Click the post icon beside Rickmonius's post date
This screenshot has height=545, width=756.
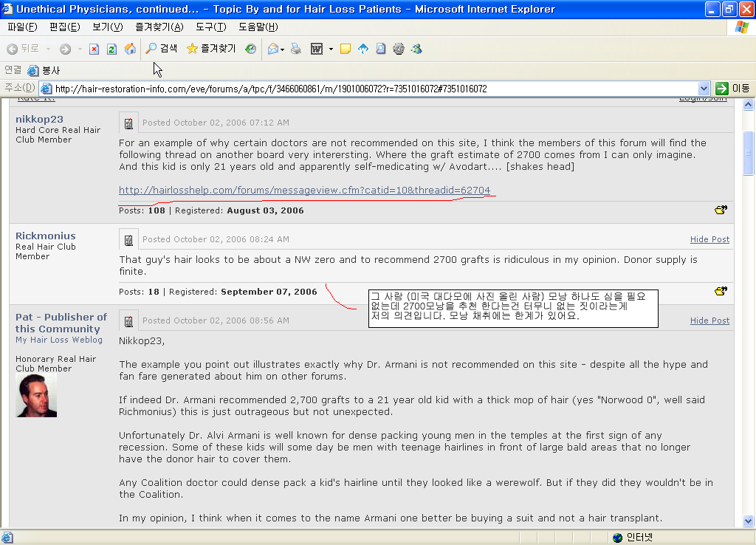click(x=128, y=240)
